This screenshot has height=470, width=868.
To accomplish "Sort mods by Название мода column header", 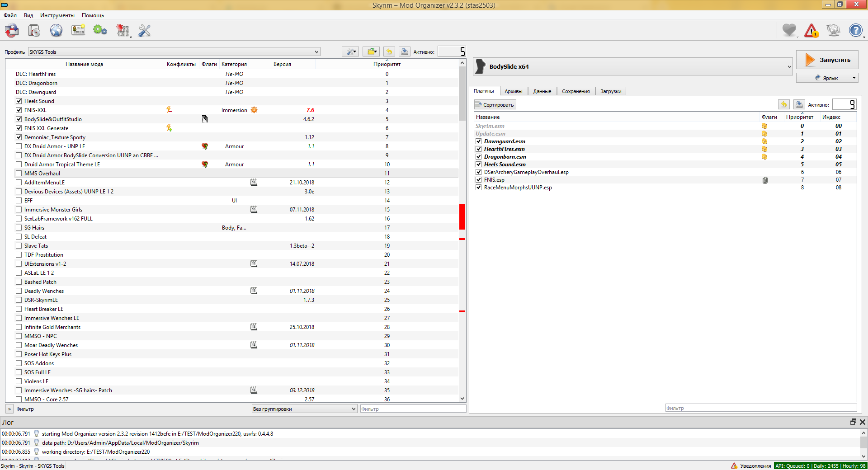I will 84,64.
